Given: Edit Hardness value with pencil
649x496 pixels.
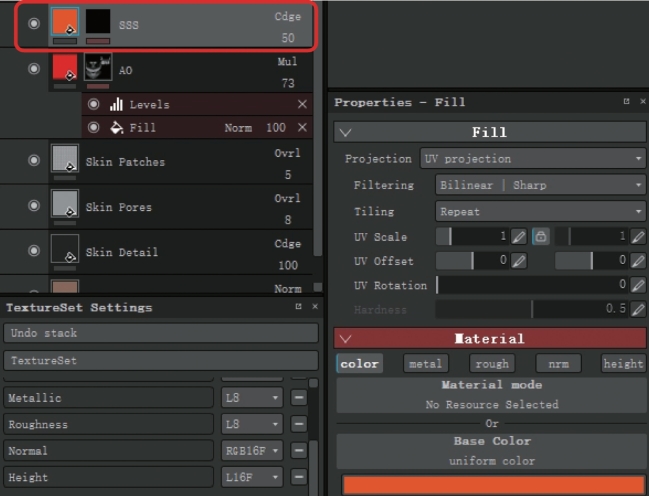Looking at the screenshot, I should (x=638, y=309).
